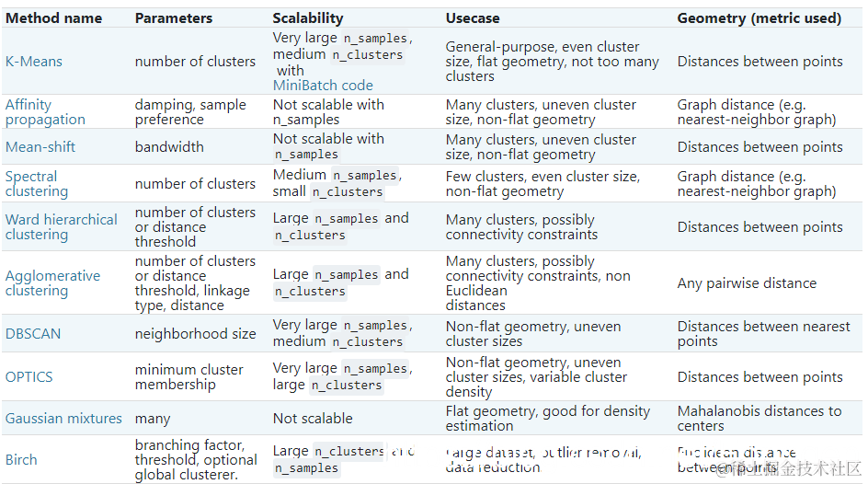The image size is (868, 484).
Task: Open the DBSCAN method link
Action: [x=33, y=334]
